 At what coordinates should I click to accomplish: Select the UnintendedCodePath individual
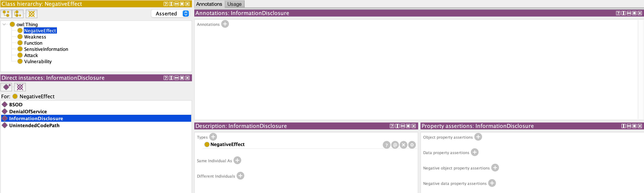tap(34, 125)
